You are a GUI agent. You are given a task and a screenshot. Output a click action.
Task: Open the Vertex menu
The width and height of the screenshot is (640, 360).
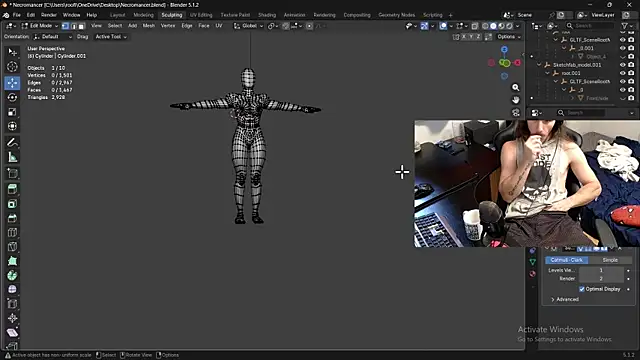click(x=168, y=26)
